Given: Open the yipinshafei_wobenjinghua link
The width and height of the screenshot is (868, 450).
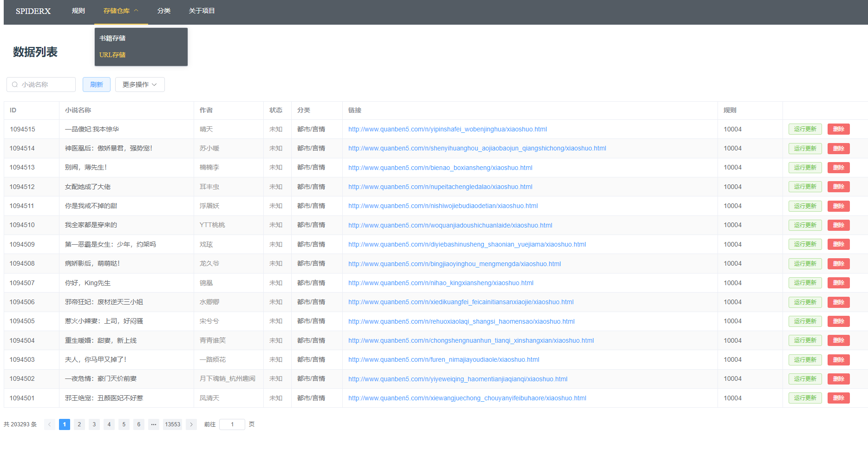Looking at the screenshot, I should tap(448, 129).
